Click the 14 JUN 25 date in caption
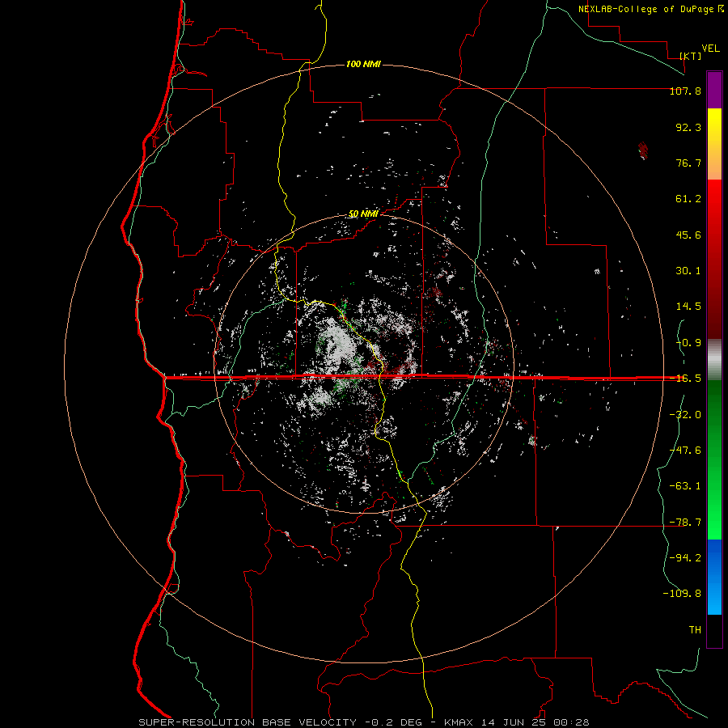 coord(514,722)
